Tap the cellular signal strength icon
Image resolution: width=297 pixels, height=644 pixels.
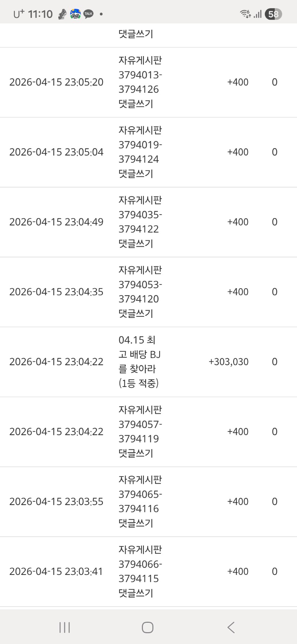click(258, 14)
